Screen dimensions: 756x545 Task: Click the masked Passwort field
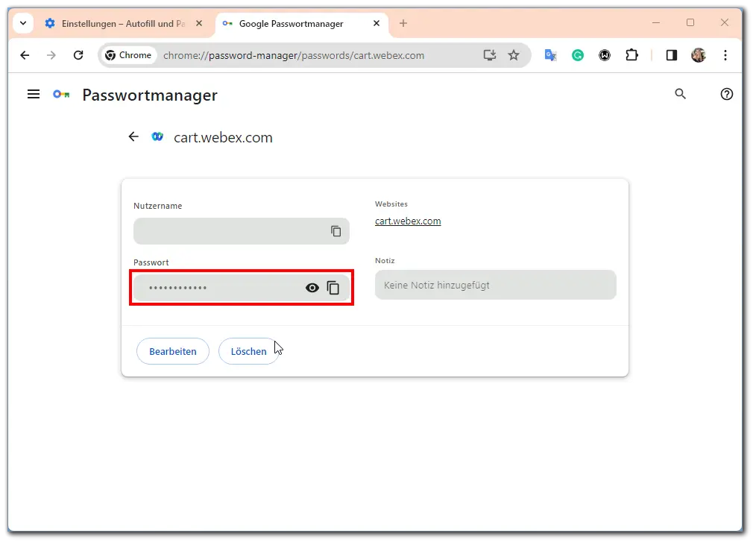(241, 288)
